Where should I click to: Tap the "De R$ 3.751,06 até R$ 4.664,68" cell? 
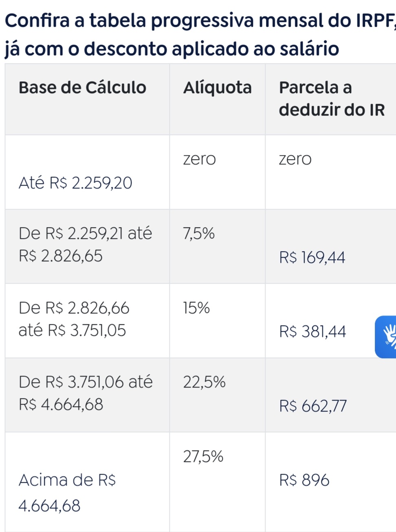[x=86, y=393]
